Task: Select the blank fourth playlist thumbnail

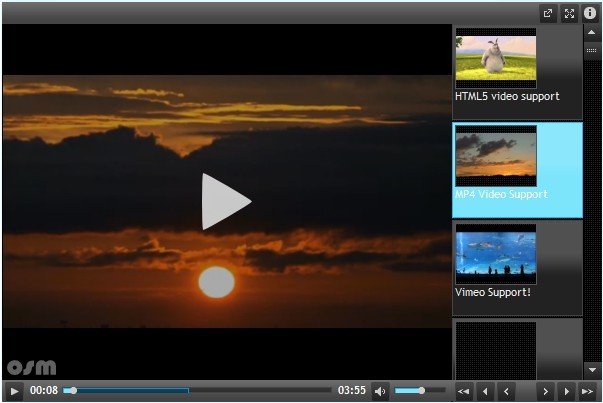Action: click(x=496, y=351)
